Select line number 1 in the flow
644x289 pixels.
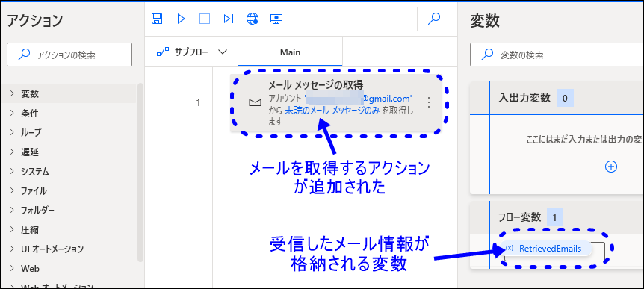coord(198,102)
